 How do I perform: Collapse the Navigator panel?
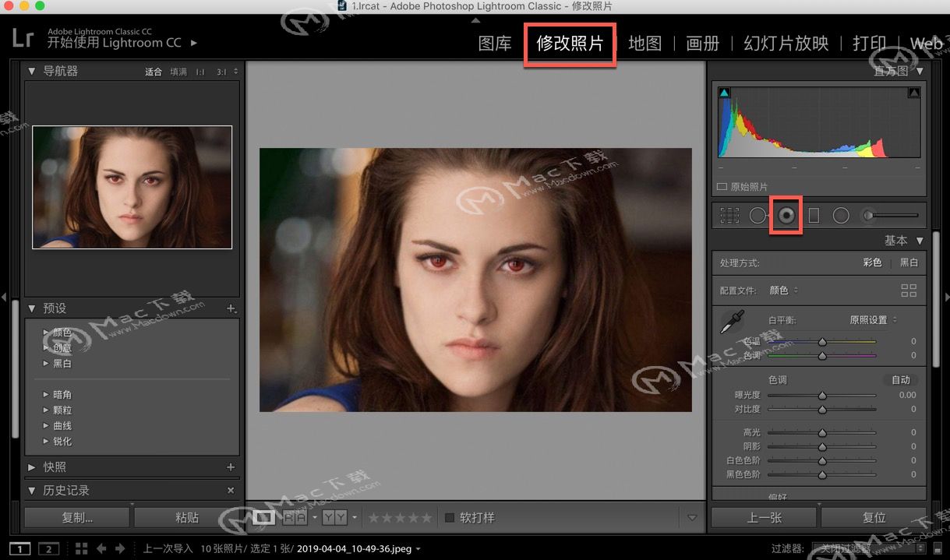[32, 71]
